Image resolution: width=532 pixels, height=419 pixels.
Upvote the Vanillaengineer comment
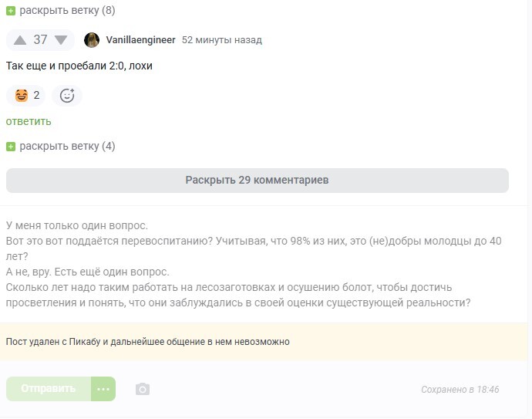pos(20,40)
